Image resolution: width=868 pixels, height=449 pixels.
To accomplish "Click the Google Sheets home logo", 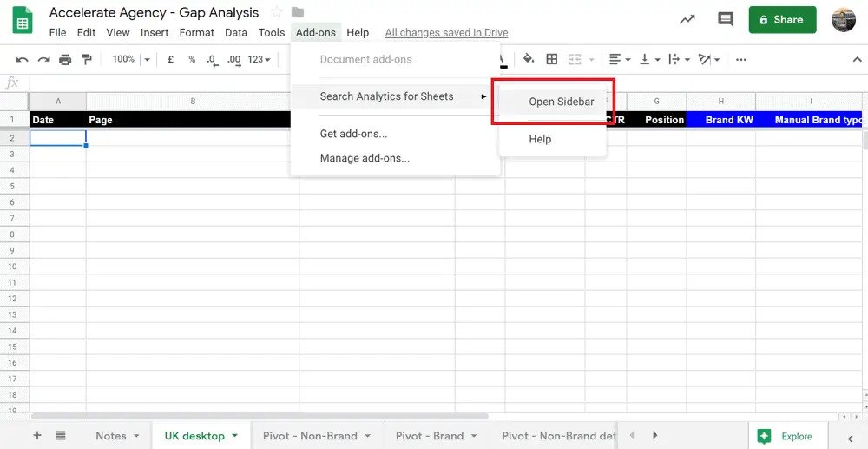I will coord(23,21).
